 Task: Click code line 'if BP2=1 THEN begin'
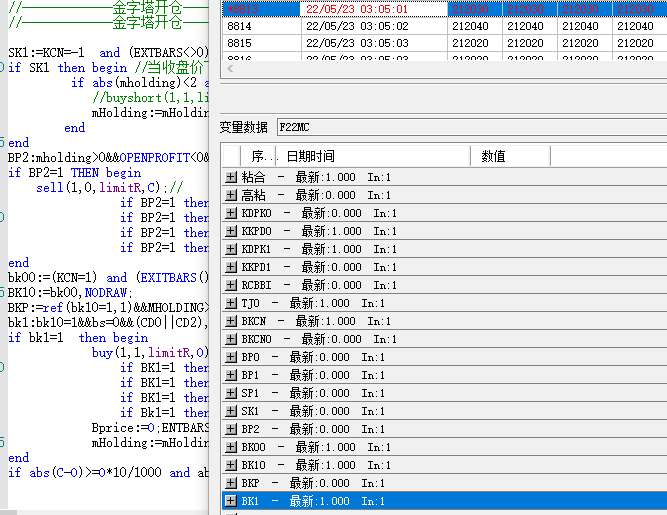(x=74, y=173)
